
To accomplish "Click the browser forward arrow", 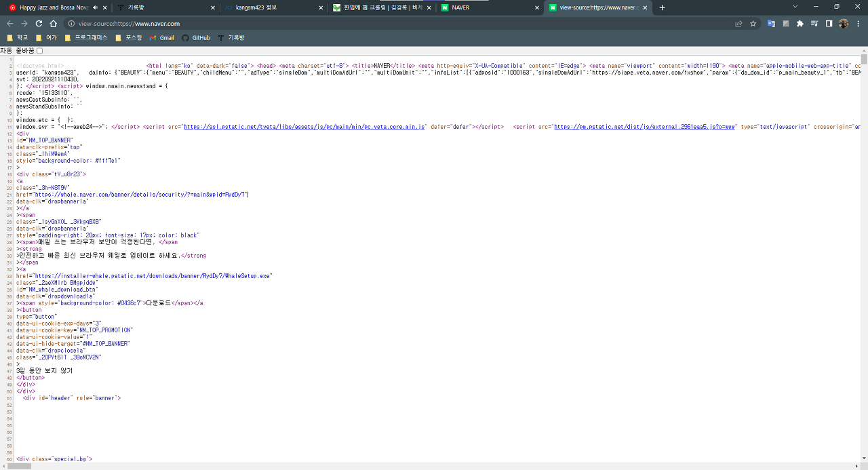I will pyautogui.click(x=24, y=23).
